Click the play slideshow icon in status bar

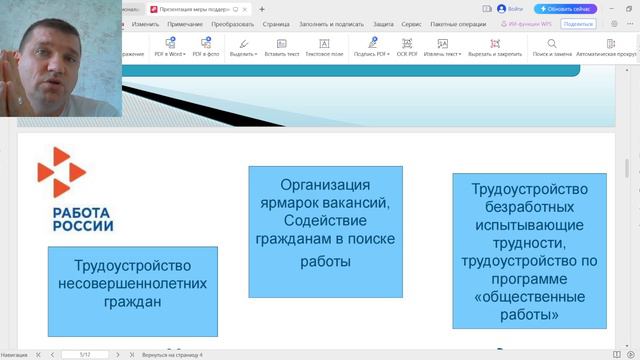(631, 354)
